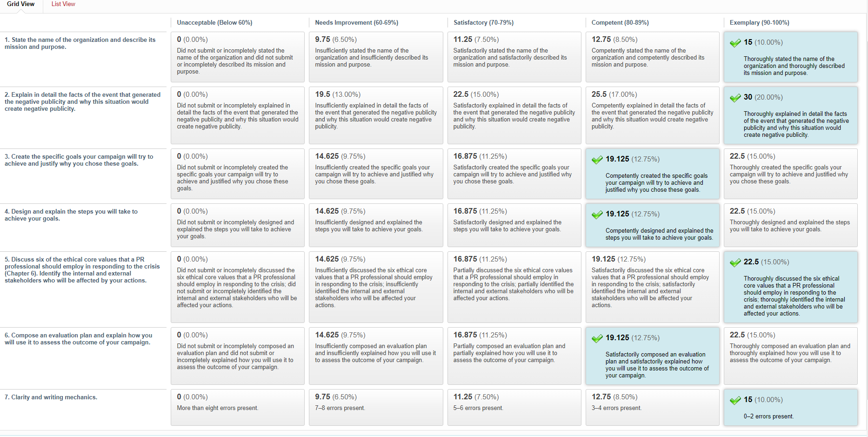Image resolution: width=868 pixels, height=437 pixels.
Task: Click green checkmark beside 30 (20.00%)
Action: pyautogui.click(x=735, y=98)
